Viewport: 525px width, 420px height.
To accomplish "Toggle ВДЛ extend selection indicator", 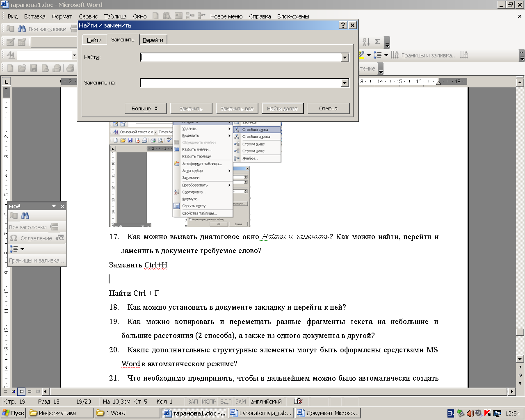I will click(x=226, y=402).
